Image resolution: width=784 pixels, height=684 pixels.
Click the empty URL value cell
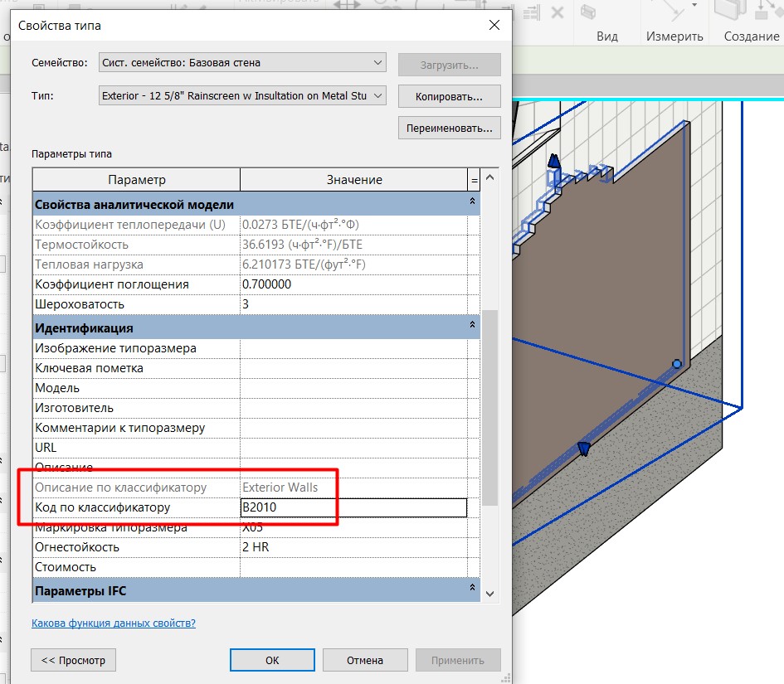click(353, 448)
